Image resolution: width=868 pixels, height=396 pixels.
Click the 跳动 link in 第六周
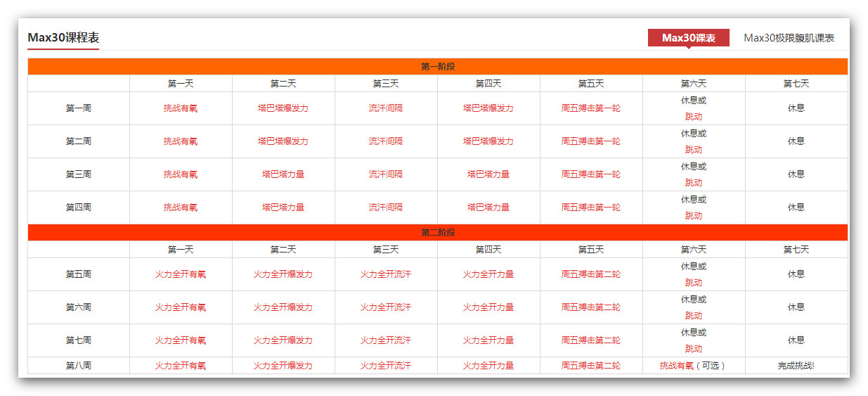(x=694, y=316)
